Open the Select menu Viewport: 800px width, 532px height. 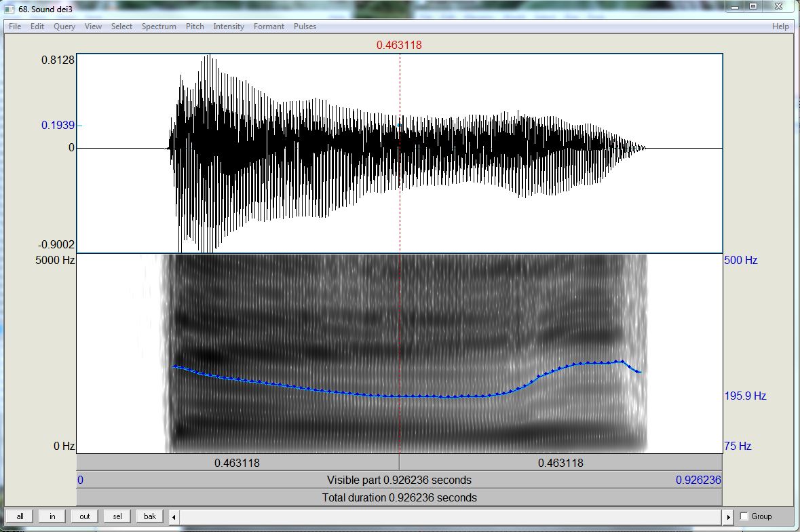tap(121, 26)
